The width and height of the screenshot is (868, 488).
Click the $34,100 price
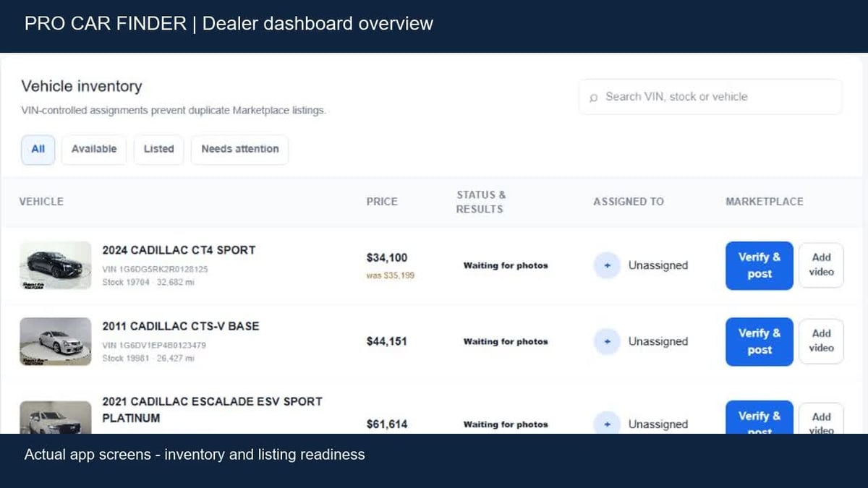point(387,258)
